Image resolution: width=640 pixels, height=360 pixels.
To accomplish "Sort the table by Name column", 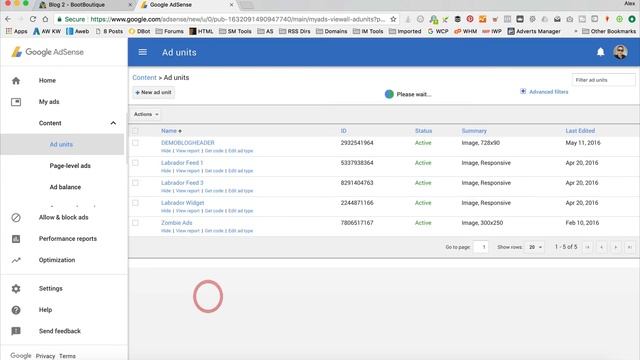I will pyautogui.click(x=171, y=131).
